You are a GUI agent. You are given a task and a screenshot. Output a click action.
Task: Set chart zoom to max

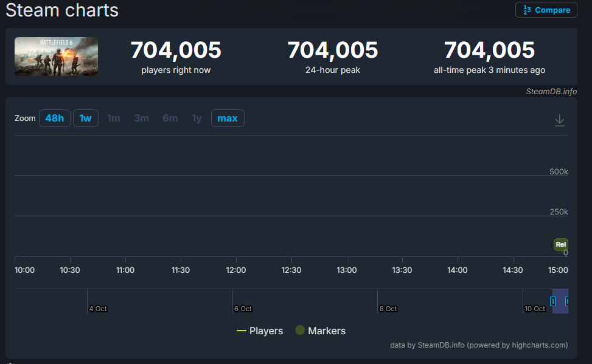[x=228, y=118]
